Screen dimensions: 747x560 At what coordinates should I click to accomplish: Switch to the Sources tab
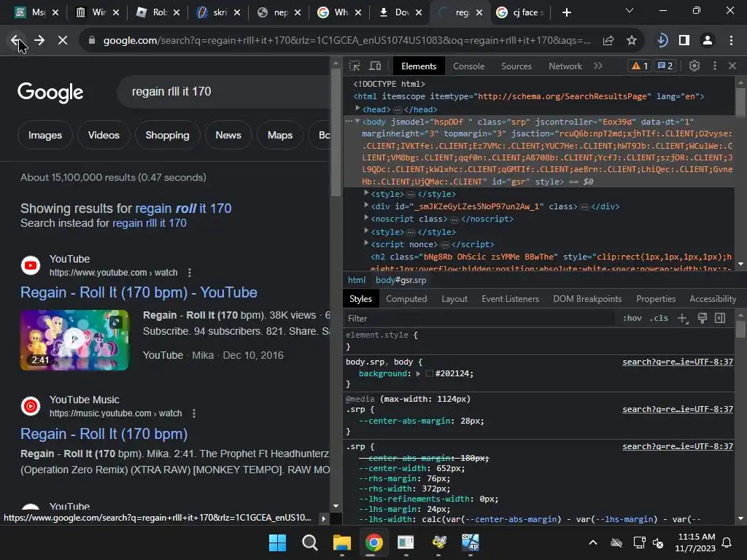[516, 66]
